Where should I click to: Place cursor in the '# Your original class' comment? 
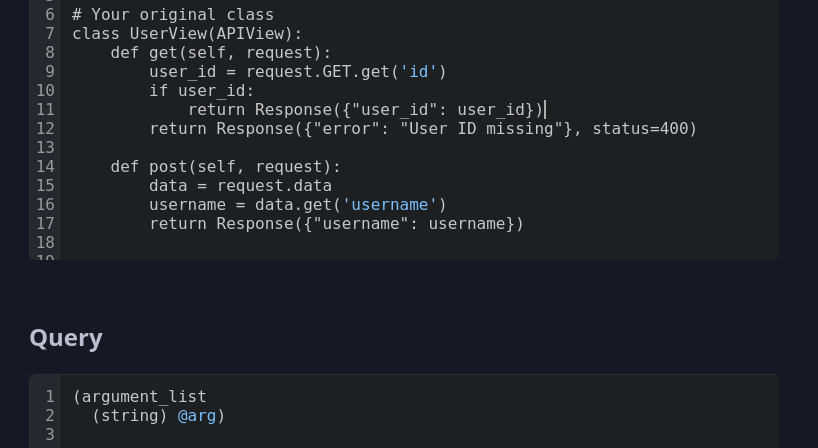[173, 15]
